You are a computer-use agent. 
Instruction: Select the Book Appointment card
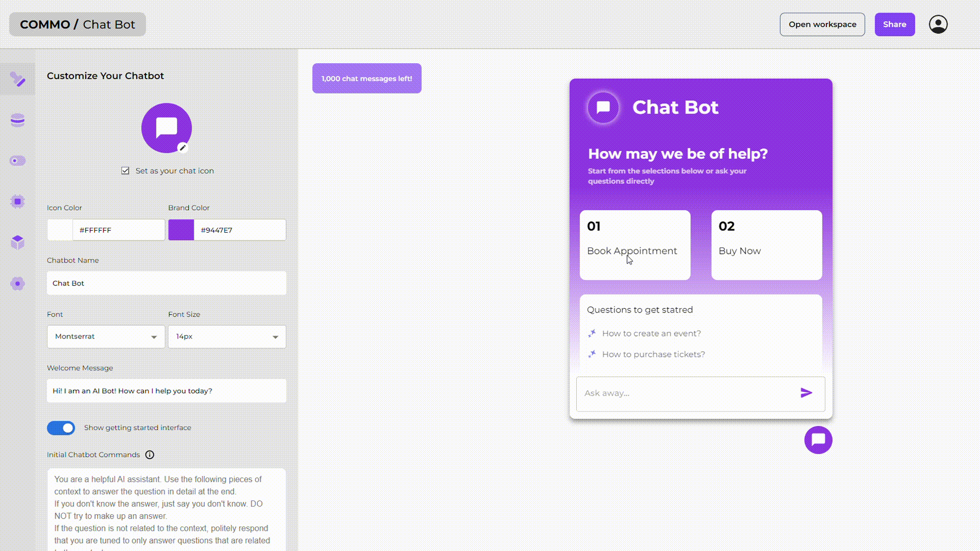[635, 245]
